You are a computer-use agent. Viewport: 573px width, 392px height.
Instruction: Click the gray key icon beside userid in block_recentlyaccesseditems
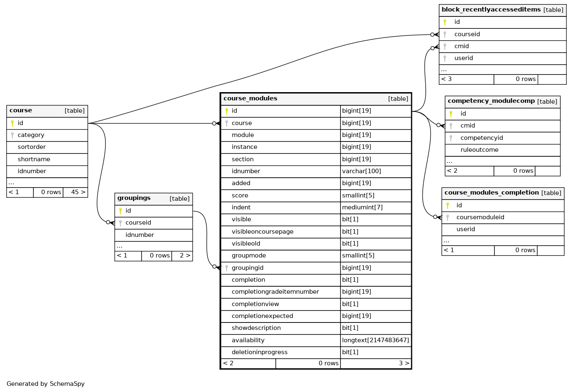click(445, 58)
